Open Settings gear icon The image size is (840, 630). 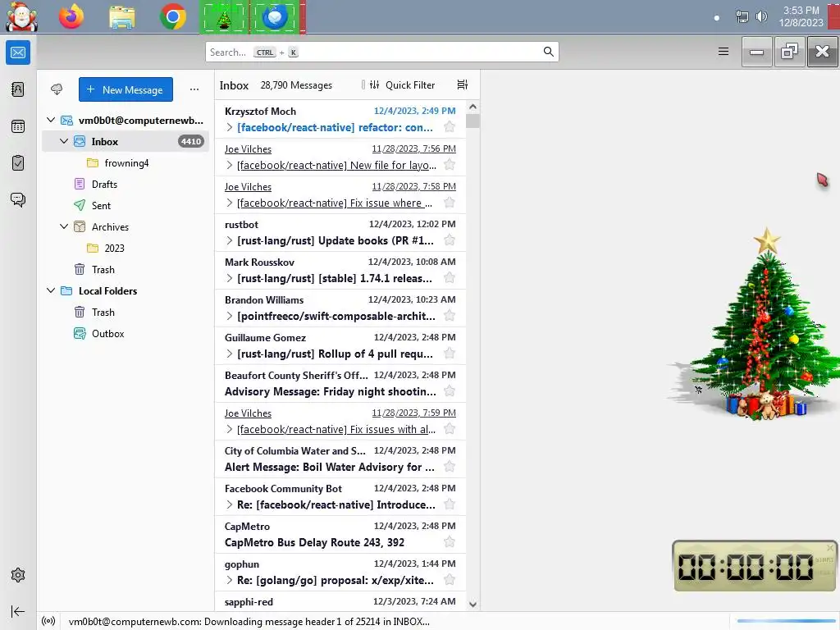tap(18, 575)
